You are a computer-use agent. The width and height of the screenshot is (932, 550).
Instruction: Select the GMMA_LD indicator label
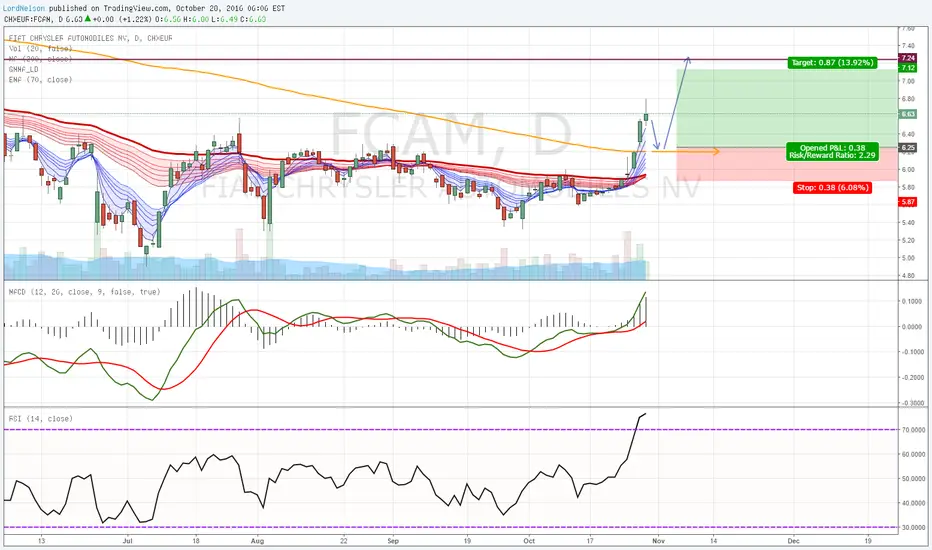click(x=24, y=70)
